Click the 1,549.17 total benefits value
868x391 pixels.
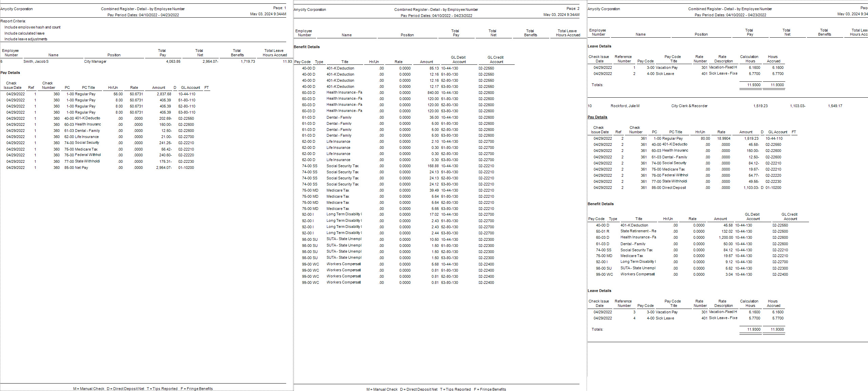pos(835,106)
